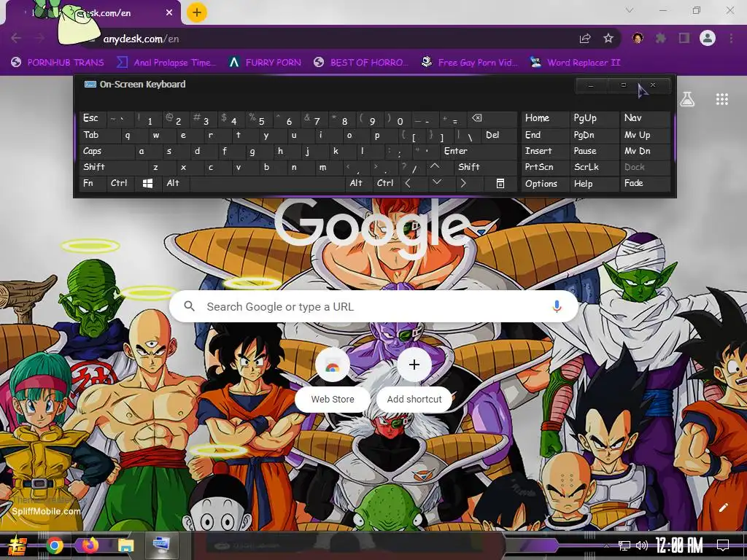Image resolution: width=747 pixels, height=560 pixels.
Task: Click the Mv Up key
Action: click(646, 135)
